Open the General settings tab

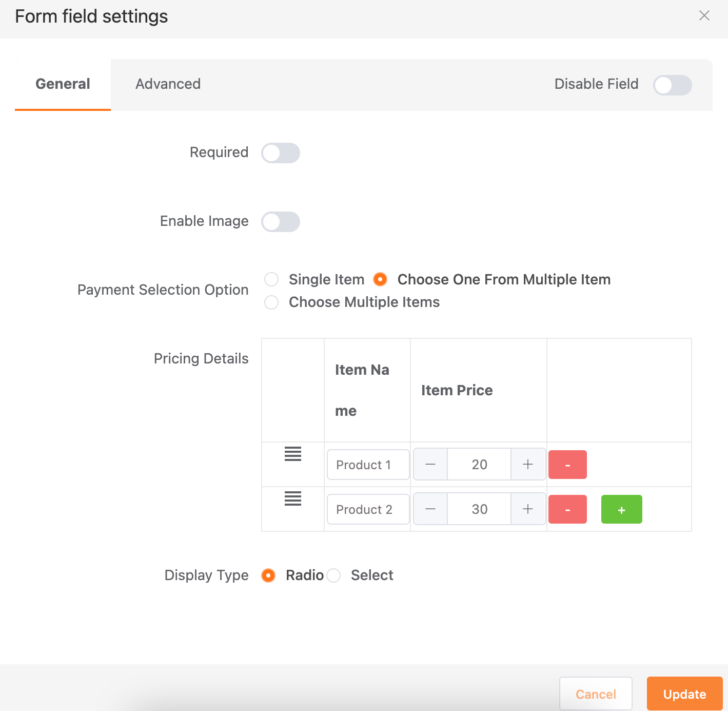[x=62, y=84]
